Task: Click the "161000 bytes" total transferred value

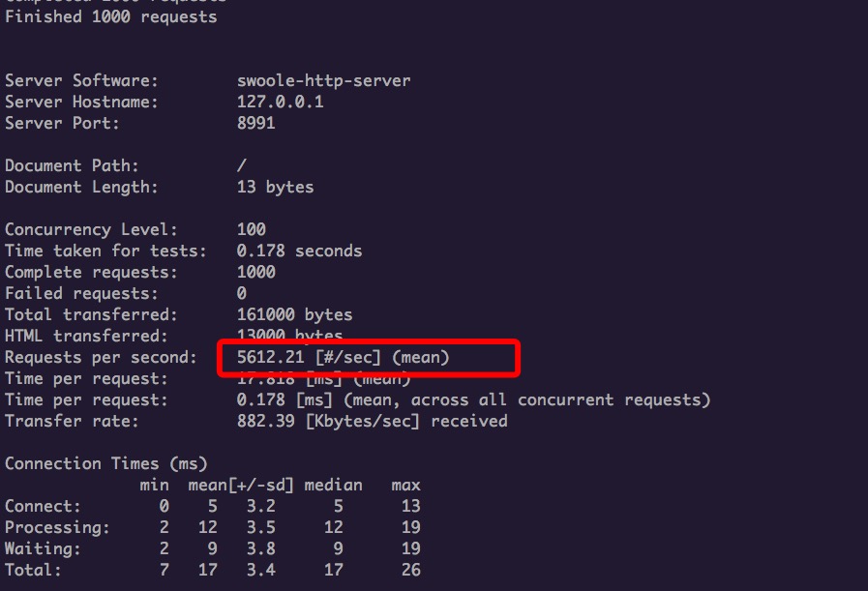Action: tap(294, 315)
